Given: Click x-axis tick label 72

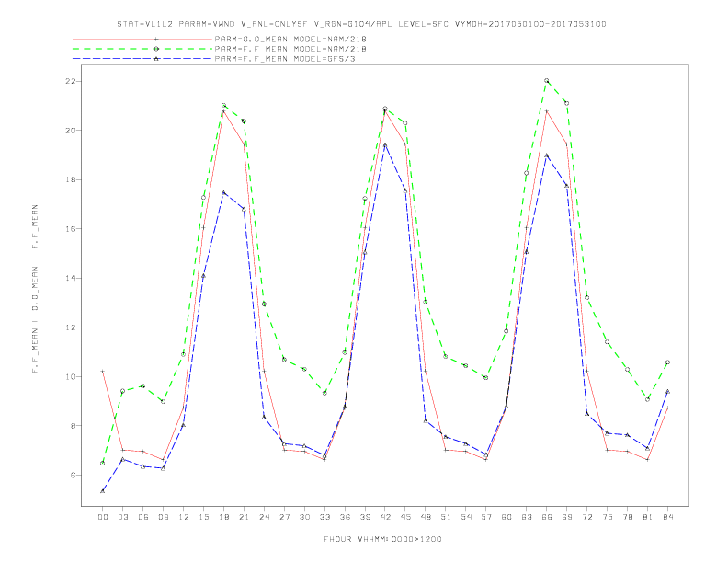Looking at the screenshot, I should (586, 517).
